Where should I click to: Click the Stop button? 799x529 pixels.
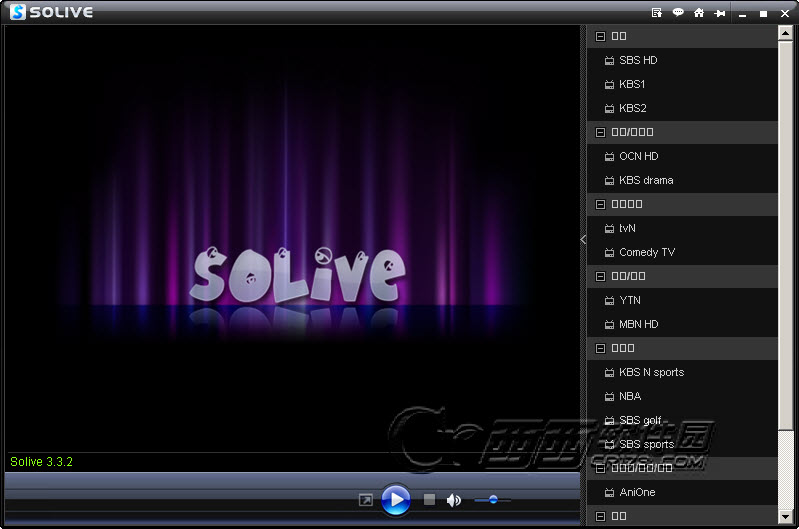tap(429, 499)
